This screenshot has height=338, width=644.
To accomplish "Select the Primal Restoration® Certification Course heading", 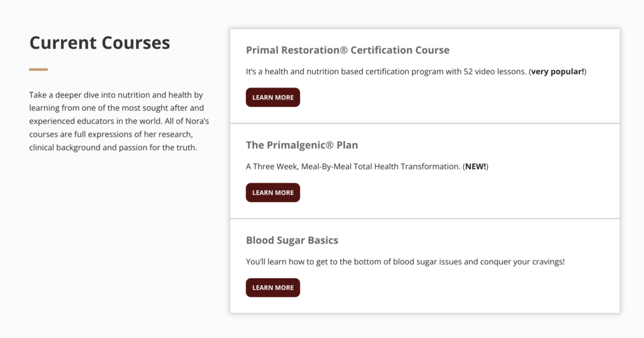I will (347, 50).
